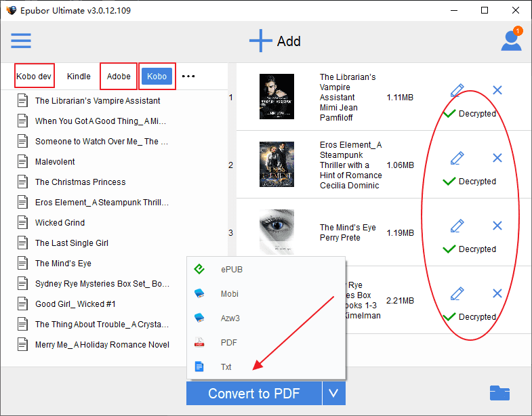Viewport: 532px width, 416px height.
Task: Remove The Mind's Eye from the list
Action: (x=497, y=226)
